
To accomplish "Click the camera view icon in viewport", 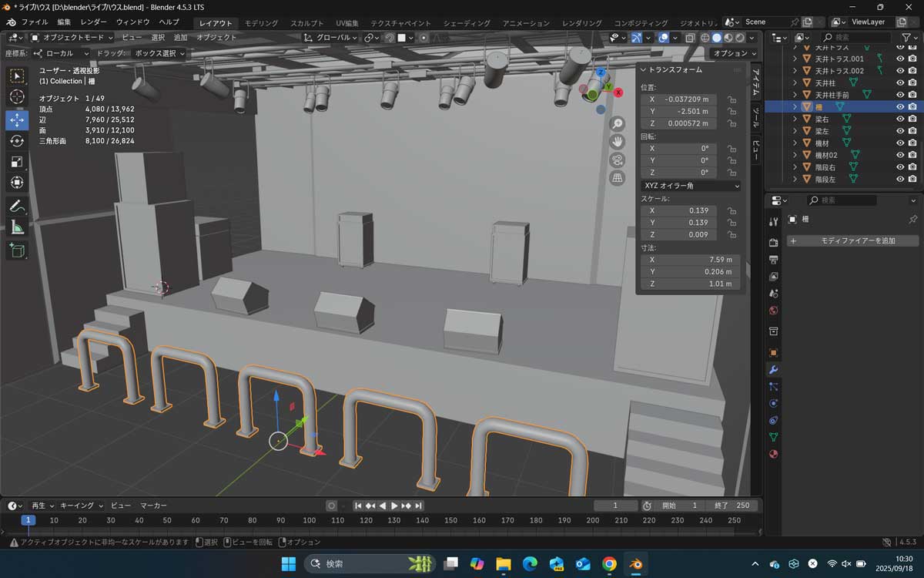I will click(617, 160).
